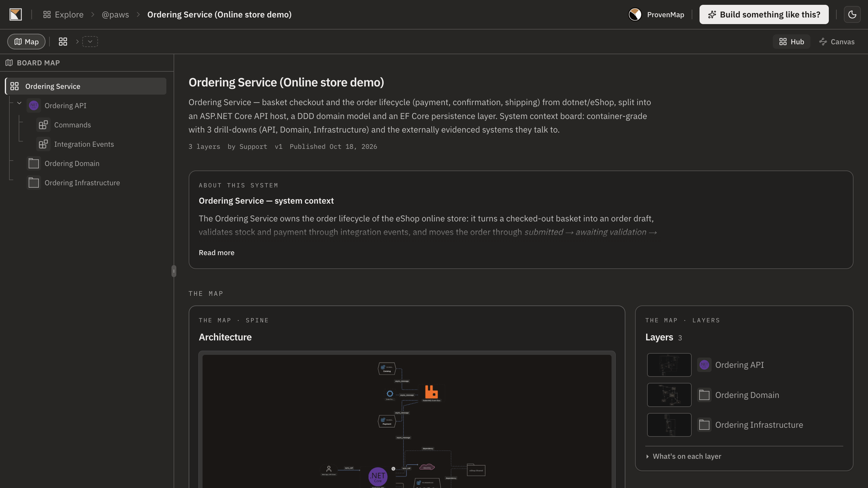Select Ordering Service in board map tree
This screenshot has width=868, height=488.
click(86, 86)
